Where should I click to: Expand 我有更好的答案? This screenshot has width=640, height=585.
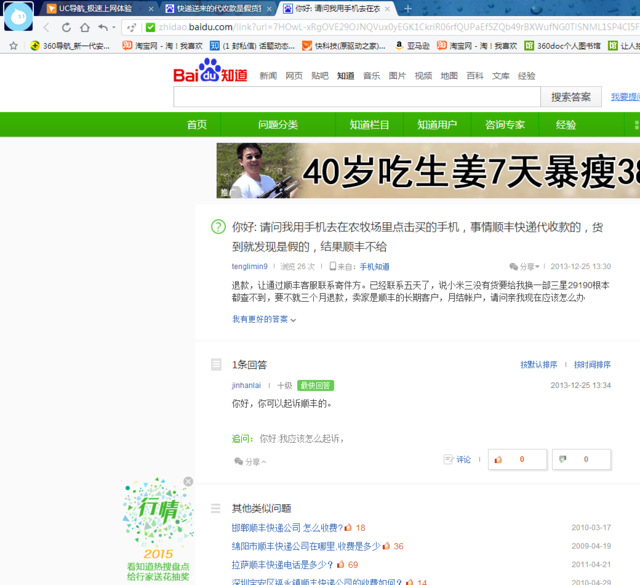tap(264, 319)
